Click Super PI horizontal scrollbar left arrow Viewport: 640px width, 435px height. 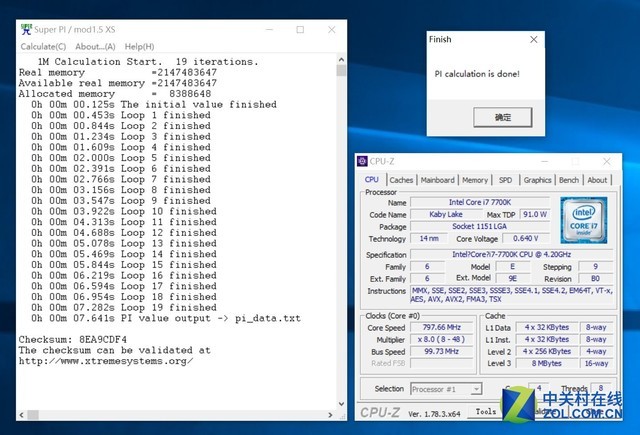[x=22, y=415]
